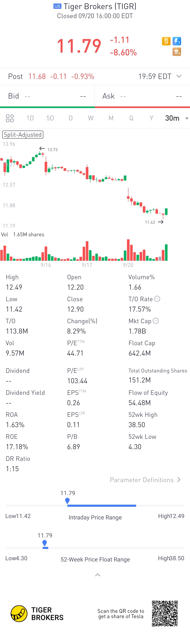Viewport: 190px width, 644px height.
Task: Open Parameter Definitions chevron
Action: [179, 479]
